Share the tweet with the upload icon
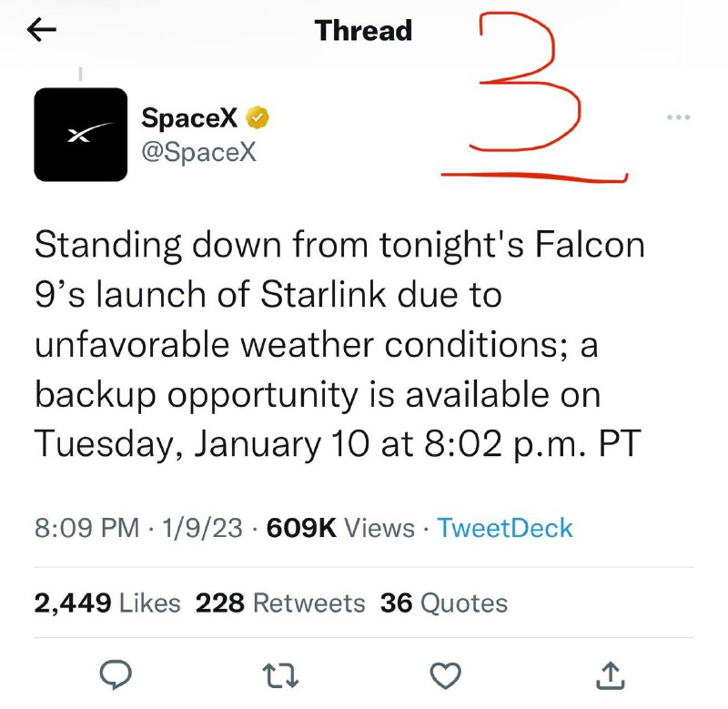The image size is (728, 709). (610, 674)
